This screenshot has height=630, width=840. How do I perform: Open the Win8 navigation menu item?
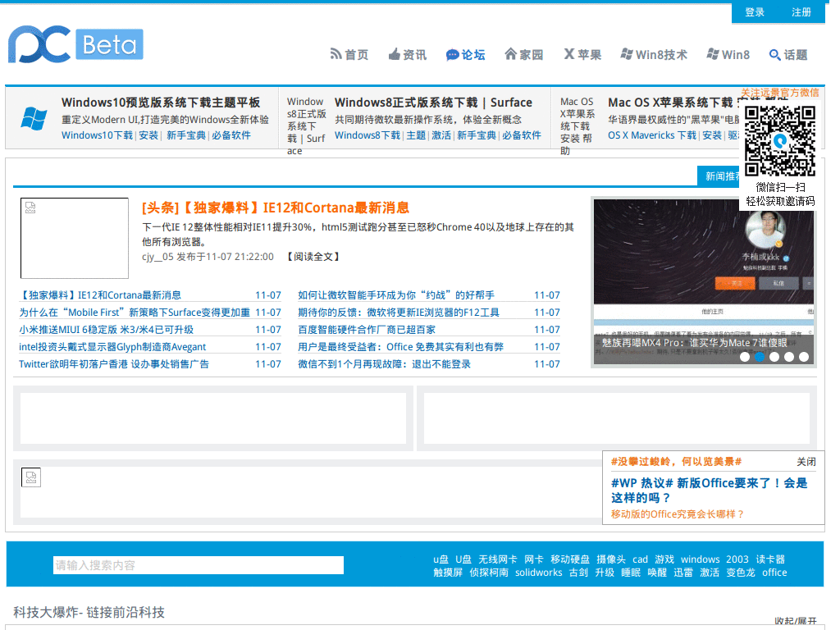(727, 55)
